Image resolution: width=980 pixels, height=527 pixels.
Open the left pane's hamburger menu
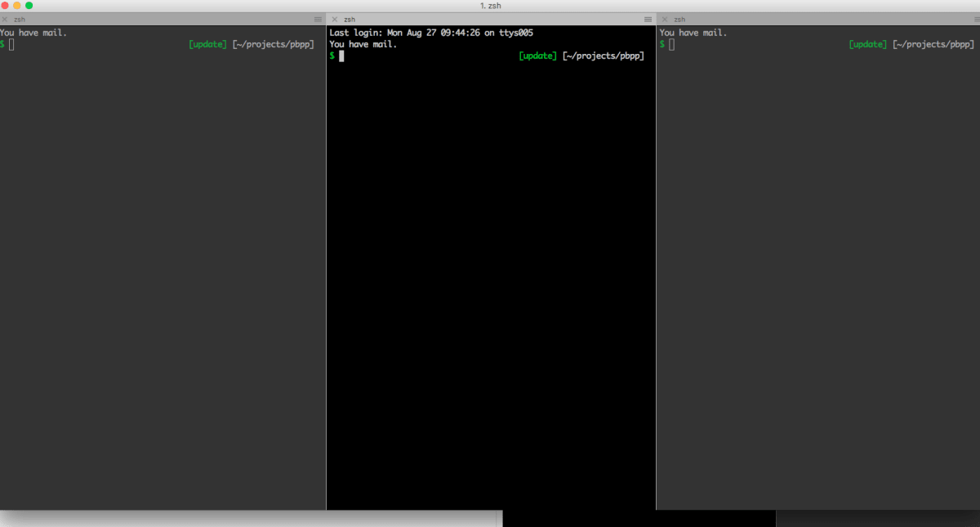point(318,19)
